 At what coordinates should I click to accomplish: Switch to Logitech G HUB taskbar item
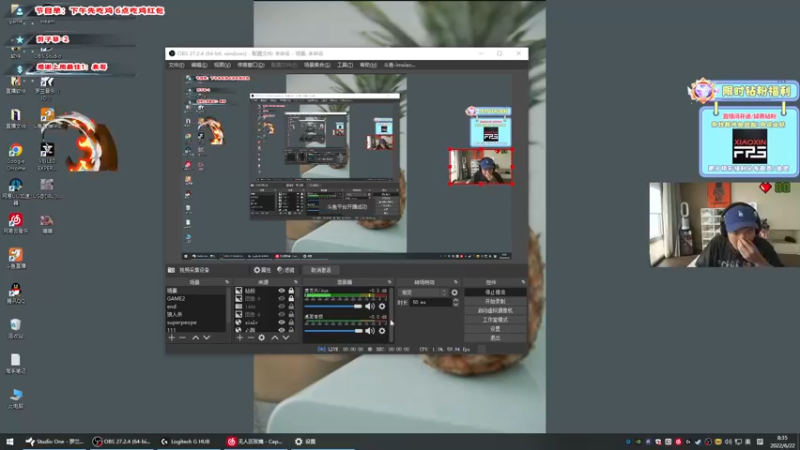186,441
